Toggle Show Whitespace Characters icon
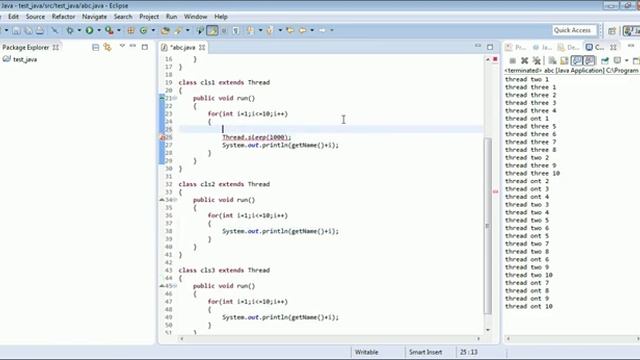Viewport: 640px width, 360px height. point(236,31)
